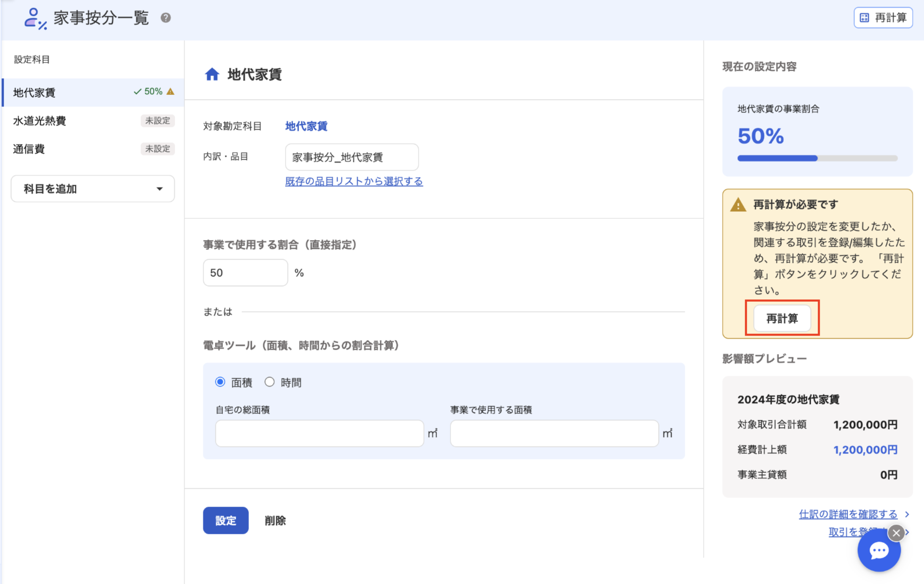Viewport: 924px width, 584px height.
Task: Click the green 50% check status on 地代家賃
Action: [x=148, y=92]
